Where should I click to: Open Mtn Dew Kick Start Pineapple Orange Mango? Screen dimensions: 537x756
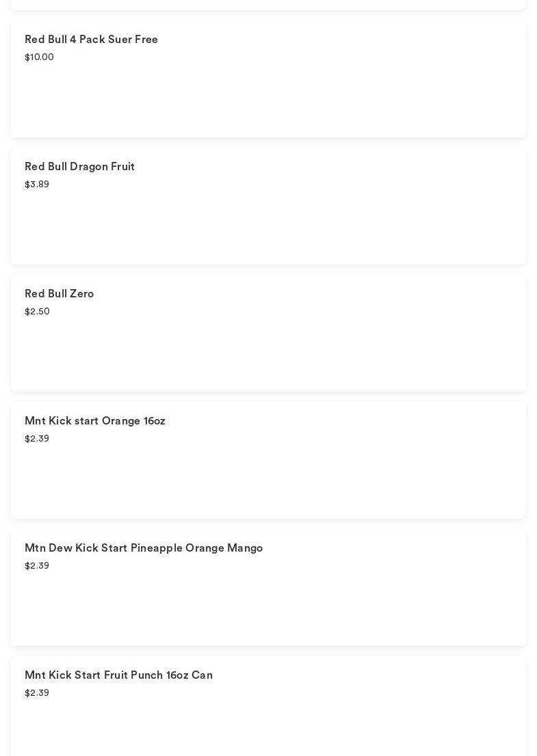(x=144, y=548)
